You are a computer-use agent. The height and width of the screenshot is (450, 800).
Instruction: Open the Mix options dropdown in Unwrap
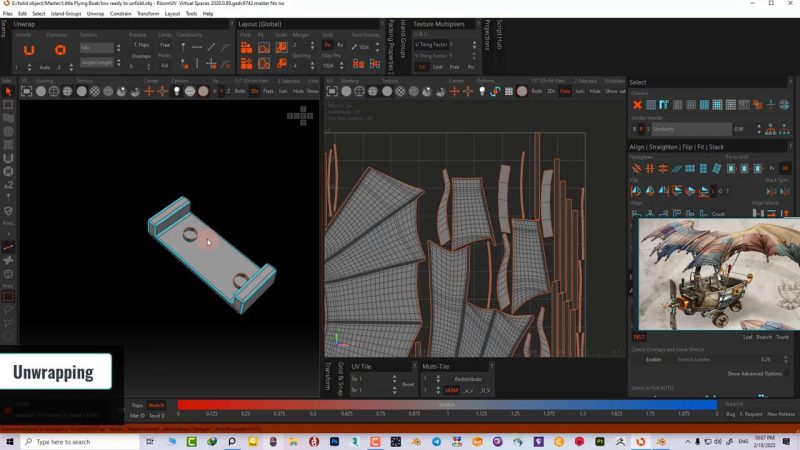coord(97,47)
